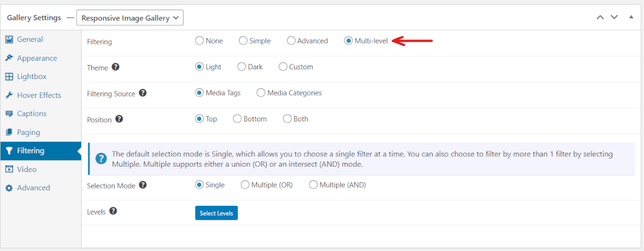Click the Captions speech-bubble icon
Viewport: 644px width, 251px height.
[9, 113]
